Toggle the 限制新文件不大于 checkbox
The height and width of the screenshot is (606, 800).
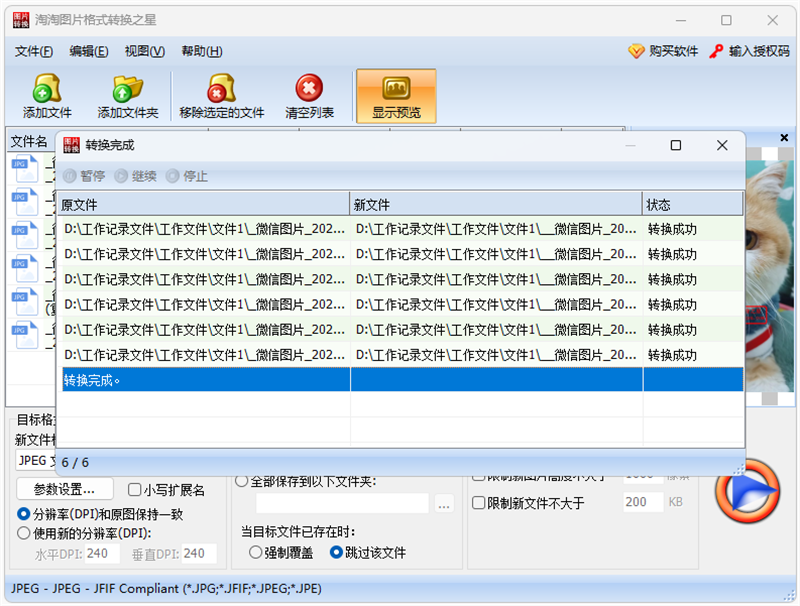click(479, 503)
